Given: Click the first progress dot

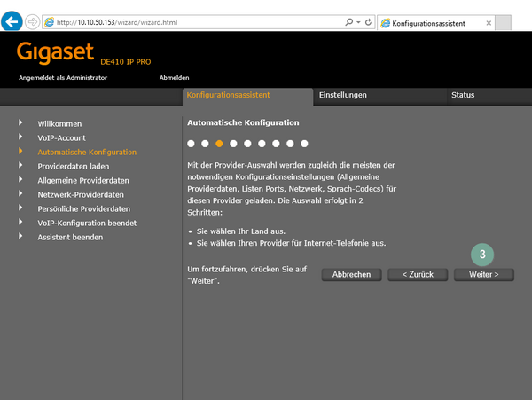Looking at the screenshot, I should (x=191, y=143).
